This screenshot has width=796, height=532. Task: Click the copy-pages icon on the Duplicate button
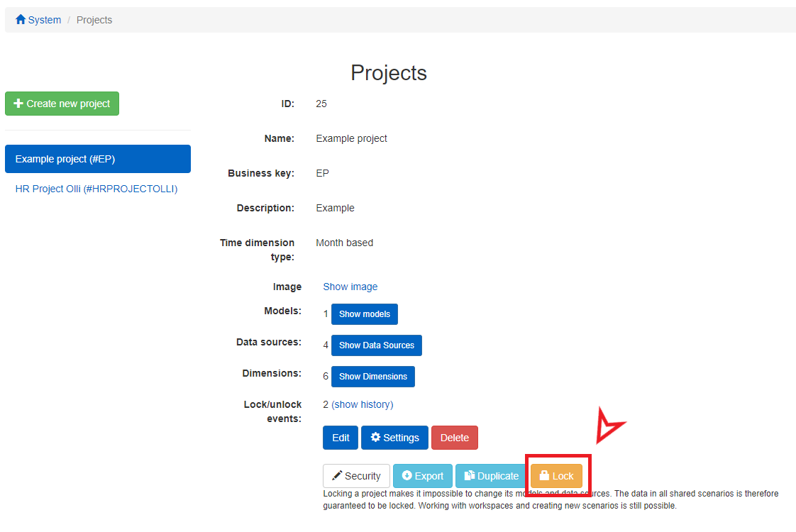click(470, 475)
